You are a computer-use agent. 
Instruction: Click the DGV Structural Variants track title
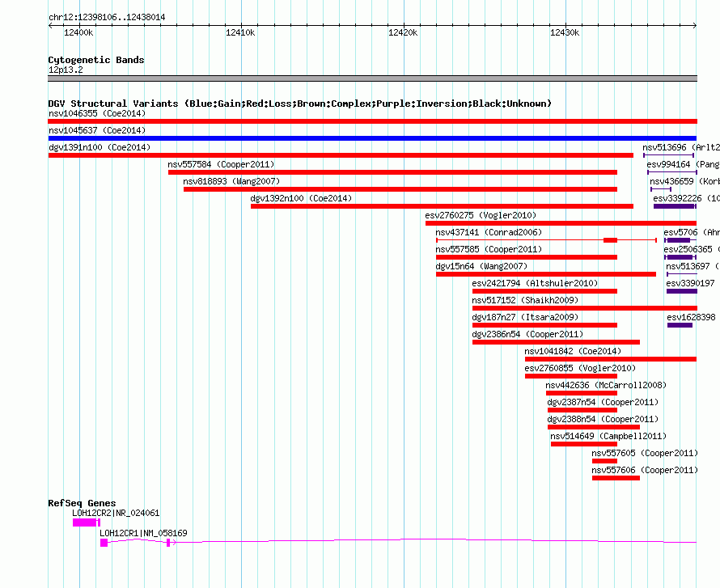pos(300,104)
